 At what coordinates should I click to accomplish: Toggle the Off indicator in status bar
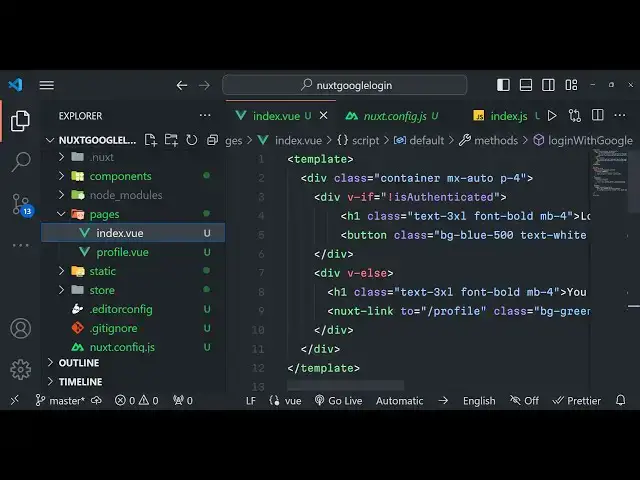point(524,400)
